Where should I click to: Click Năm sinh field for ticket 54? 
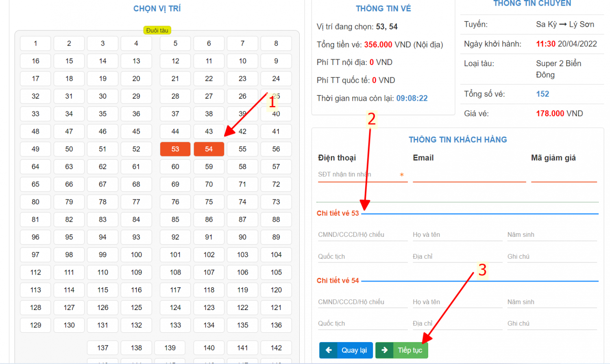[551, 302]
